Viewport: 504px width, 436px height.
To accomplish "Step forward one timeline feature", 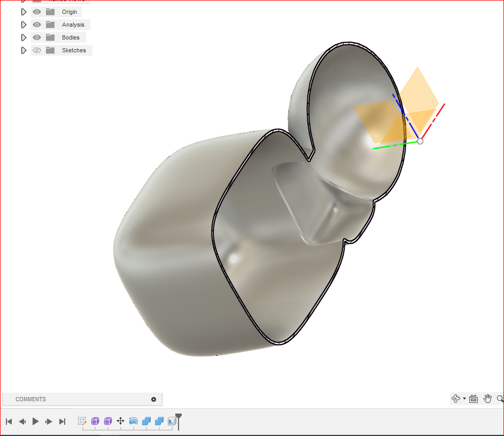I will 49,421.
